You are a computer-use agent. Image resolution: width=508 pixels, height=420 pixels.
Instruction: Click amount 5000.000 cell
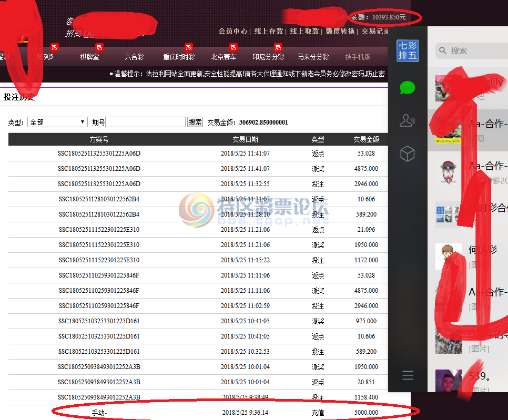(x=366, y=412)
